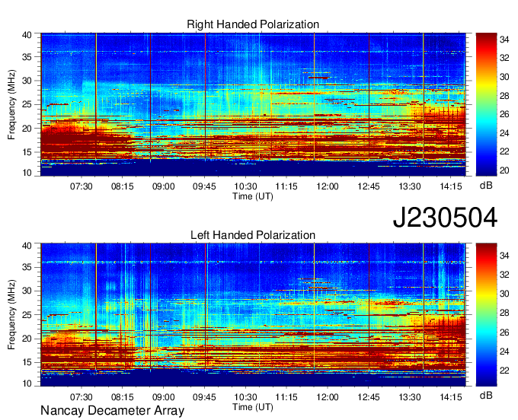The height and width of the screenshot is (420, 518).
Task: Select 15 MHz tick on left-handed frequency axis
Action: [x=27, y=363]
